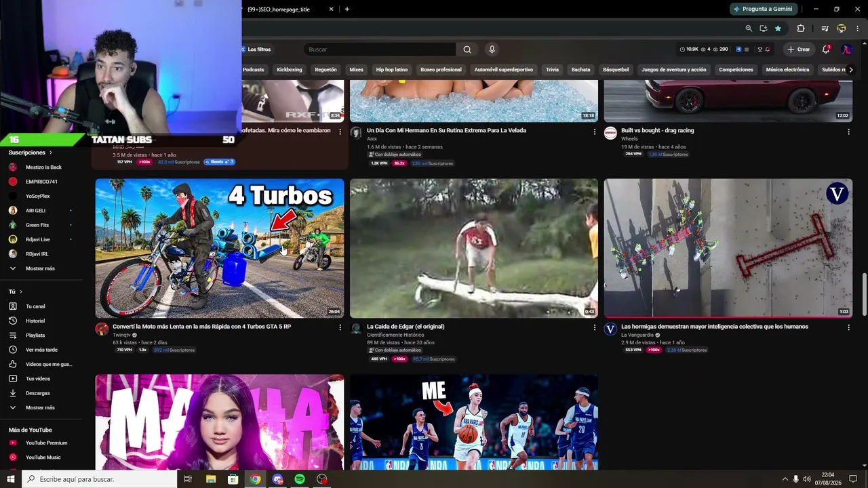Open the Windows Start menu
The height and width of the screenshot is (488, 868).
(11, 479)
